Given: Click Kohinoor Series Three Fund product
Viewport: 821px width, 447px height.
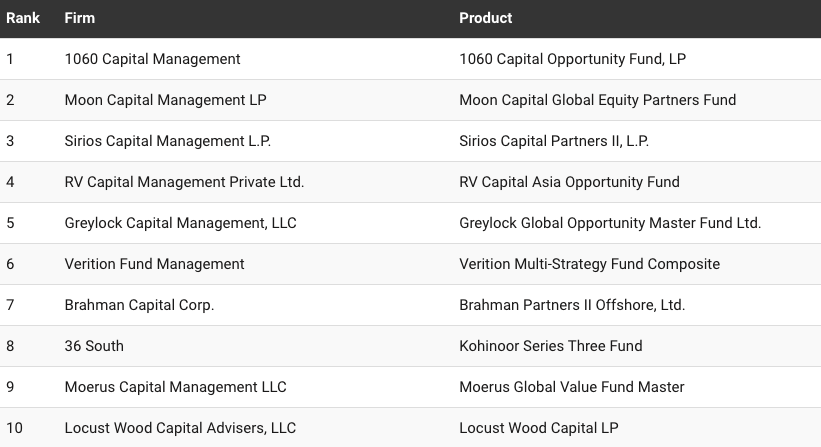Looking at the screenshot, I should click(550, 346).
